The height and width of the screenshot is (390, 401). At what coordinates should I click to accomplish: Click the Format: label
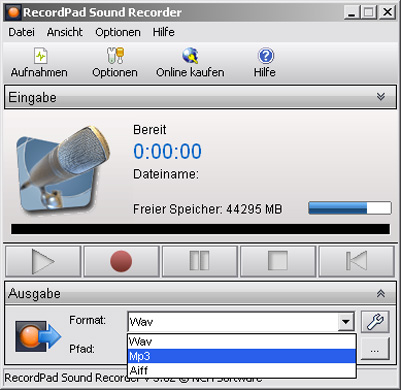click(x=88, y=320)
